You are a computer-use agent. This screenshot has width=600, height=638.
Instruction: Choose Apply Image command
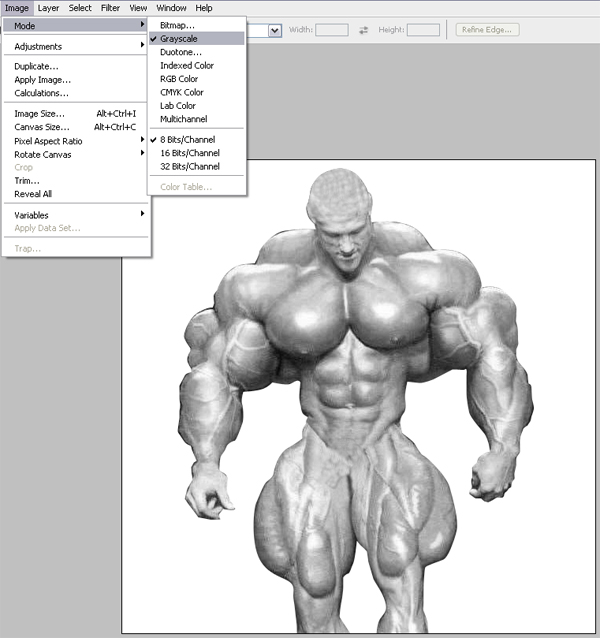[x=75, y=80]
